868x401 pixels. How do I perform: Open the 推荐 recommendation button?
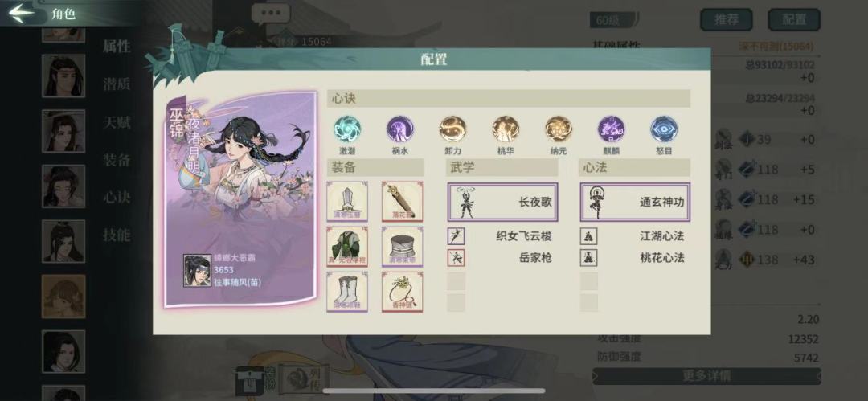pyautogui.click(x=727, y=19)
